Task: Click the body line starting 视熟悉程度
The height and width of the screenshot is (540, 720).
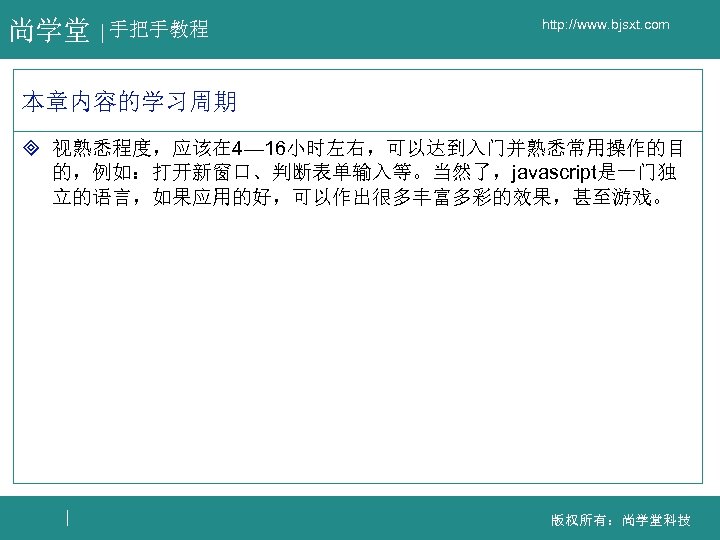Action: (x=368, y=148)
